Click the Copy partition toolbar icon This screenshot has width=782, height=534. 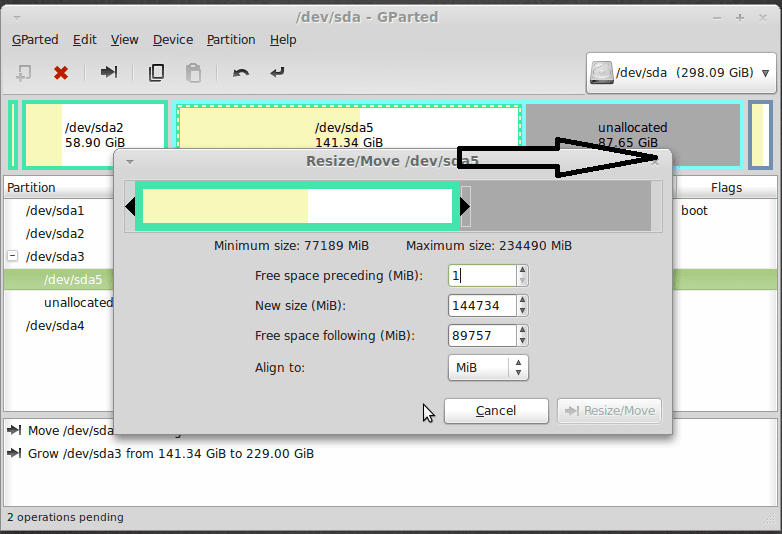(x=156, y=73)
